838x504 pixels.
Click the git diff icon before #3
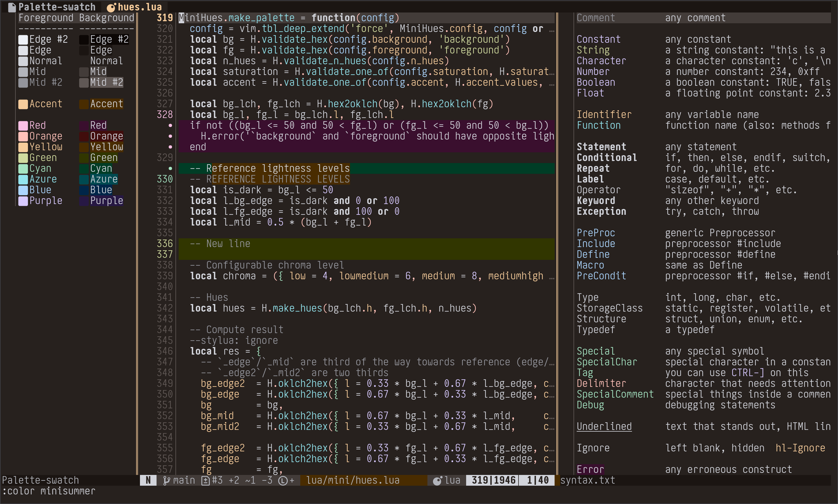point(205,480)
